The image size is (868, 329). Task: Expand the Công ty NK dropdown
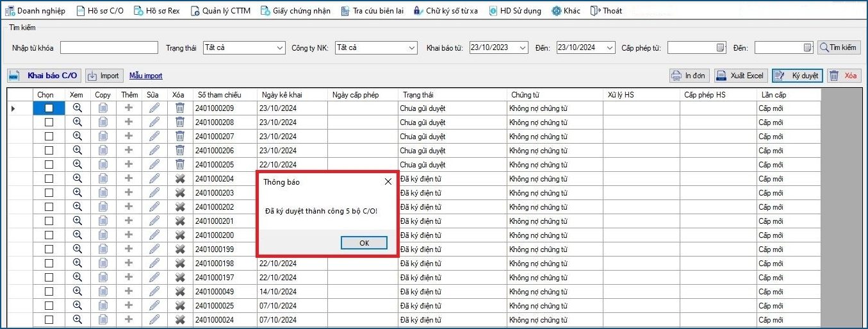point(412,47)
